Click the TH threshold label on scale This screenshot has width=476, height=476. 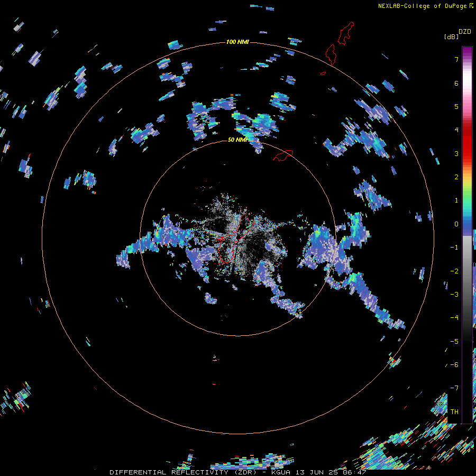click(454, 411)
